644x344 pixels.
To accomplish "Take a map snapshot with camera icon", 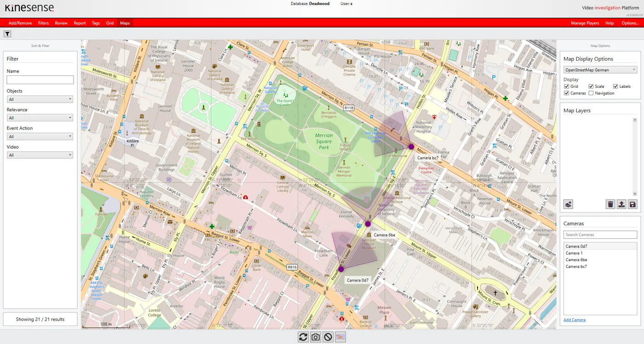I will 316,337.
